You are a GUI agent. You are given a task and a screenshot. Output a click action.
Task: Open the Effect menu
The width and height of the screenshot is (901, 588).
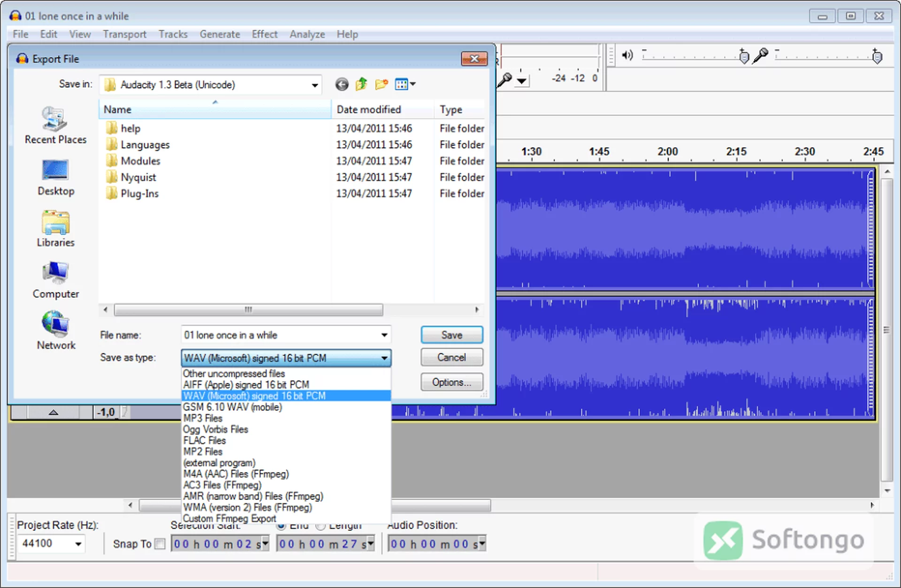tap(265, 34)
